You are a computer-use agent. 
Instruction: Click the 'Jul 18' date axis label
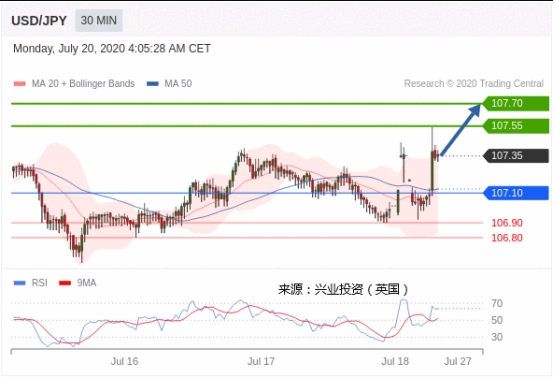click(395, 361)
